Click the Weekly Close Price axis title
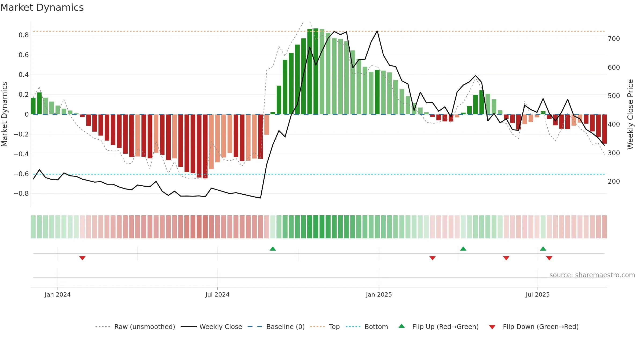 point(630,114)
